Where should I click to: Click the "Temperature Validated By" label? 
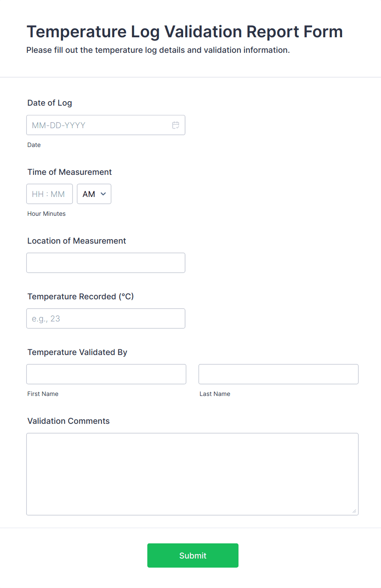click(77, 352)
